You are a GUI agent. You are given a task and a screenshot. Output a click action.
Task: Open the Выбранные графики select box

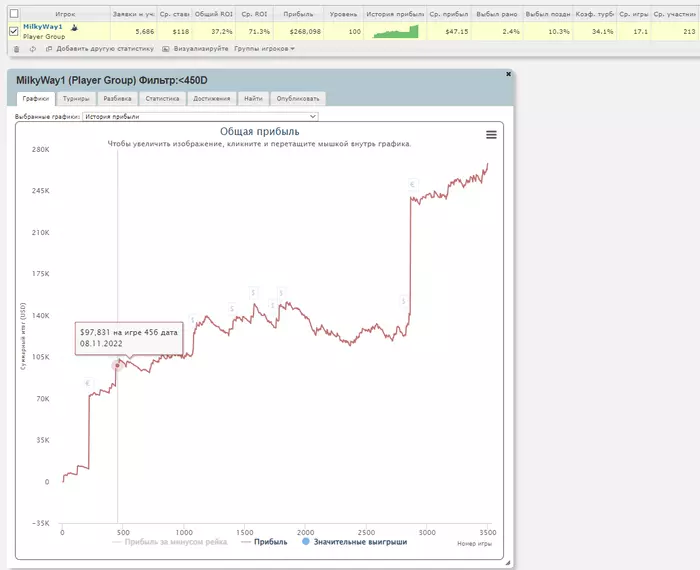pos(200,116)
